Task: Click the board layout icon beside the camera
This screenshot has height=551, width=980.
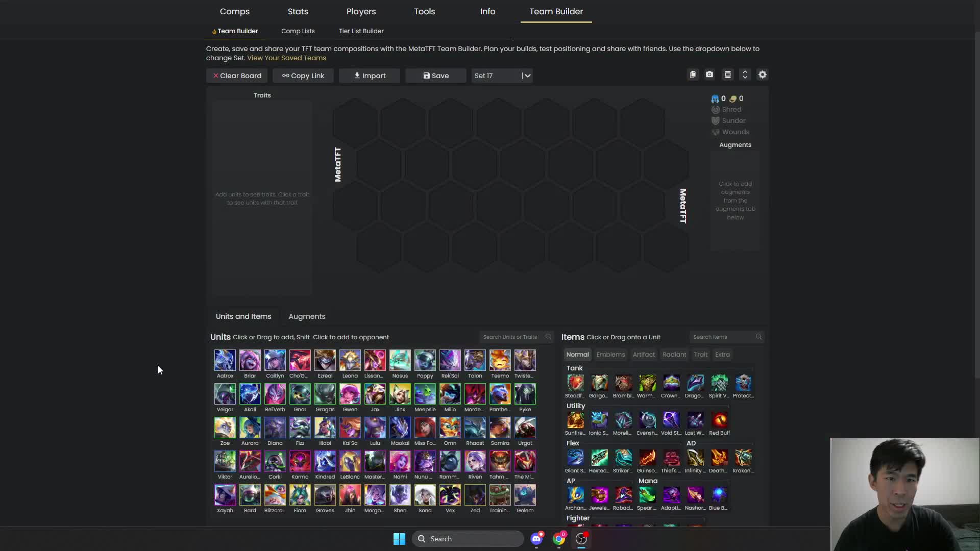Action: (728, 74)
